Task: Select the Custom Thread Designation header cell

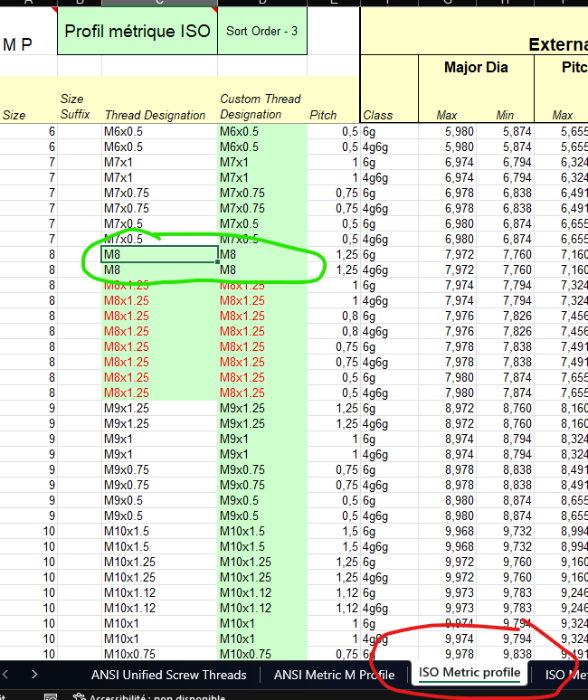Action: point(262,99)
